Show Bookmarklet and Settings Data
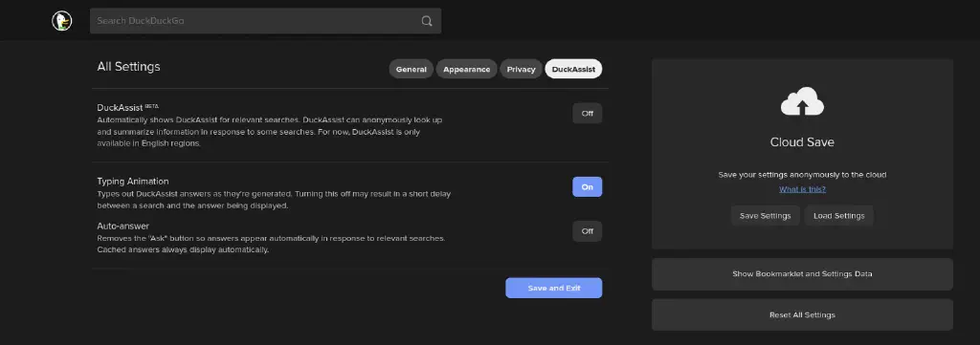The image size is (980, 345). click(803, 274)
